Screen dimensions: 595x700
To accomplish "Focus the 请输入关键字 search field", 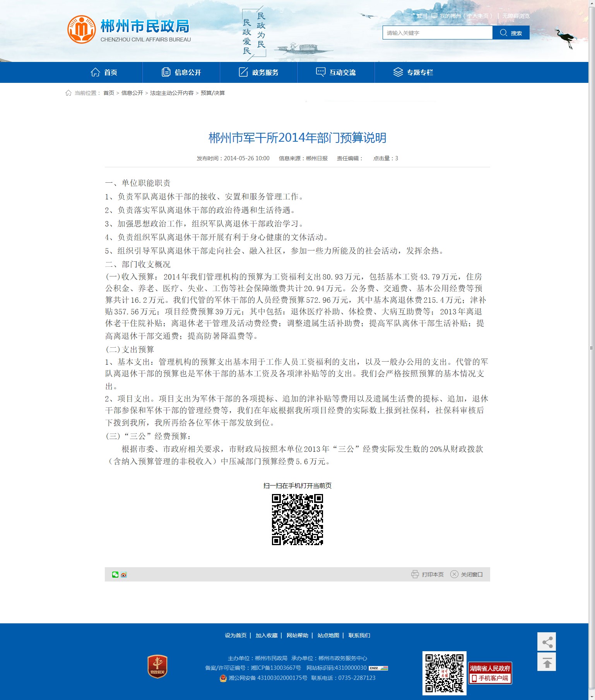I will point(438,33).
